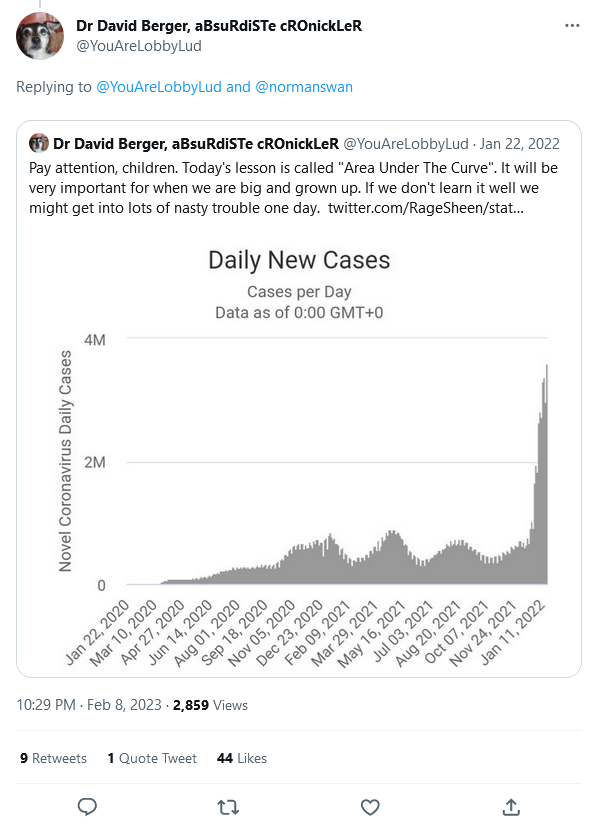
Task: Open @YouAreLobbyLud in Replying to line
Action: tap(159, 87)
